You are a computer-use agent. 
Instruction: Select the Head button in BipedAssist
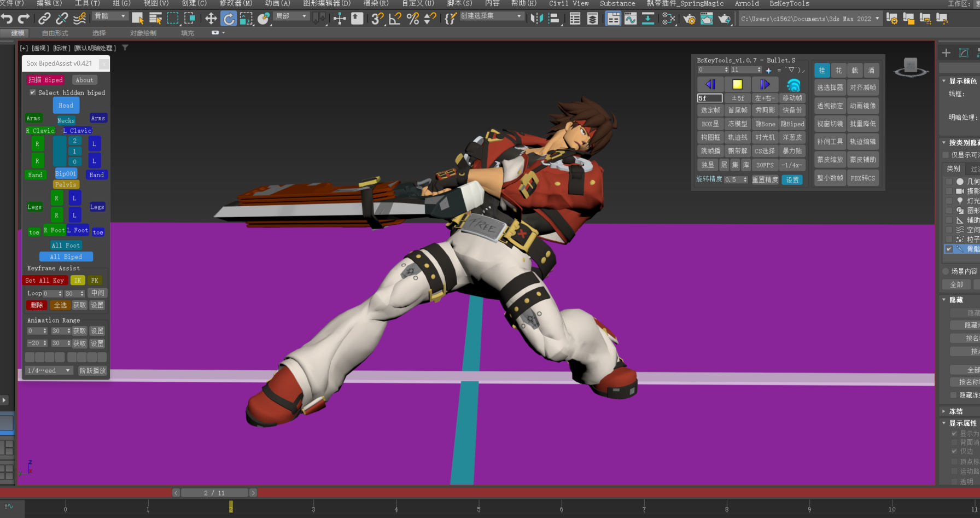tap(66, 106)
